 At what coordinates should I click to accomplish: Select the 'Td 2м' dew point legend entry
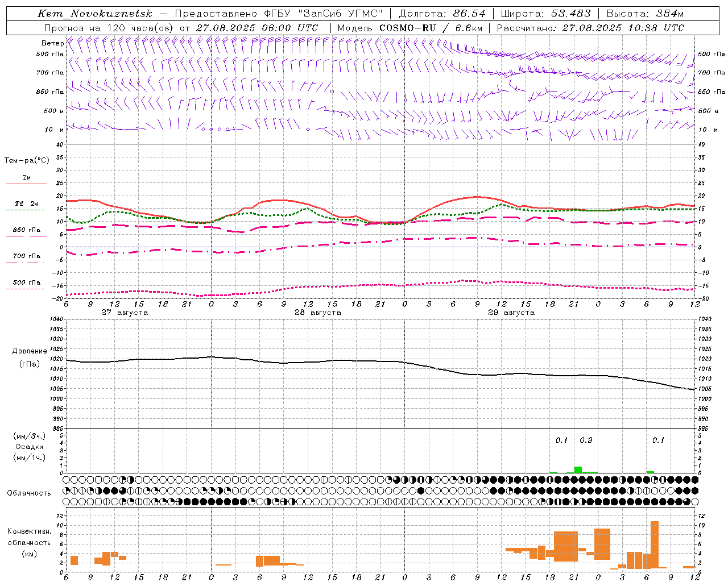[x=27, y=203]
